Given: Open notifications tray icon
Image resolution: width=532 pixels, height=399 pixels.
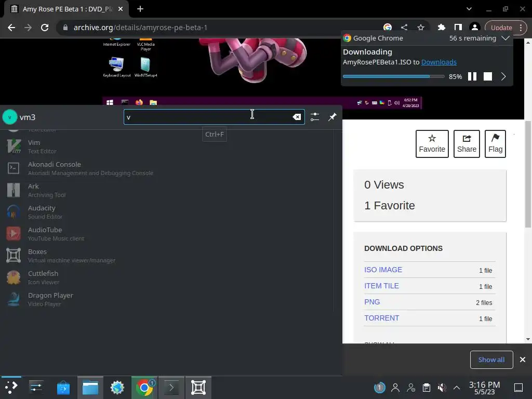Looking at the screenshot, I should 379,388.
